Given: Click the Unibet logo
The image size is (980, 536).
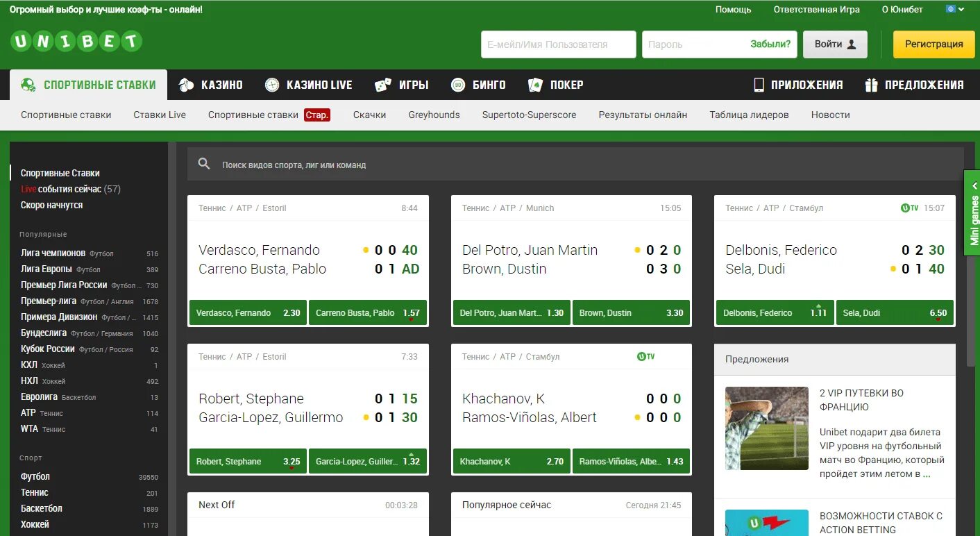Looking at the screenshot, I should tap(76, 42).
